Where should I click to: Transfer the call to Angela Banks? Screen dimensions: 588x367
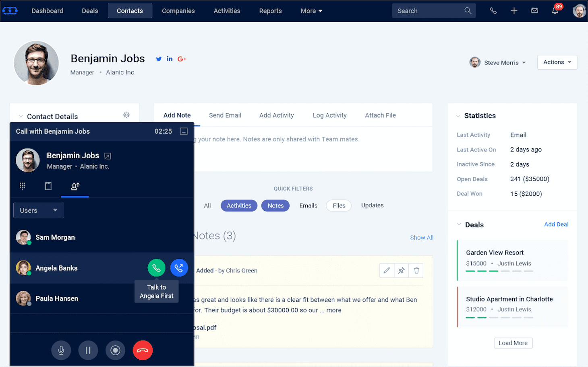pos(179,267)
